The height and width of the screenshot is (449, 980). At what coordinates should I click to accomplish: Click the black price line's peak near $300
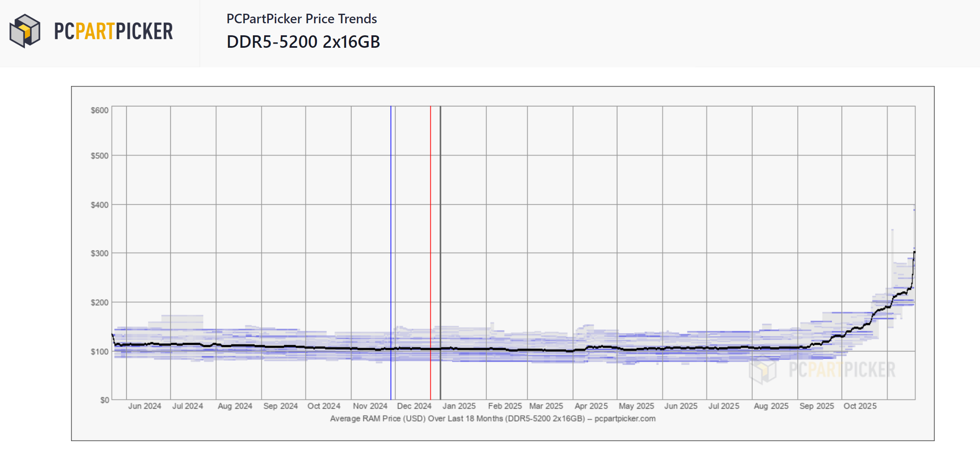914,252
